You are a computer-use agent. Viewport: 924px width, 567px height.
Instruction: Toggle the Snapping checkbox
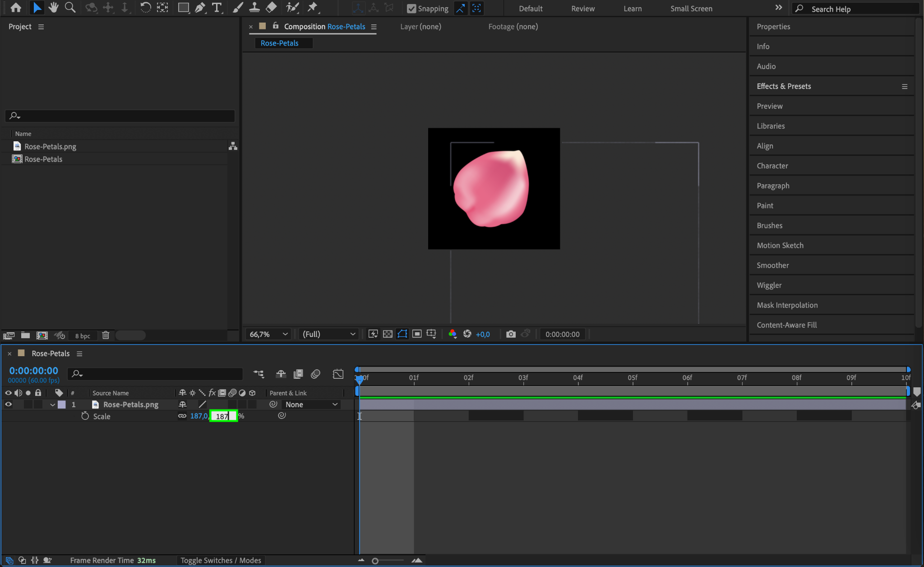point(411,9)
